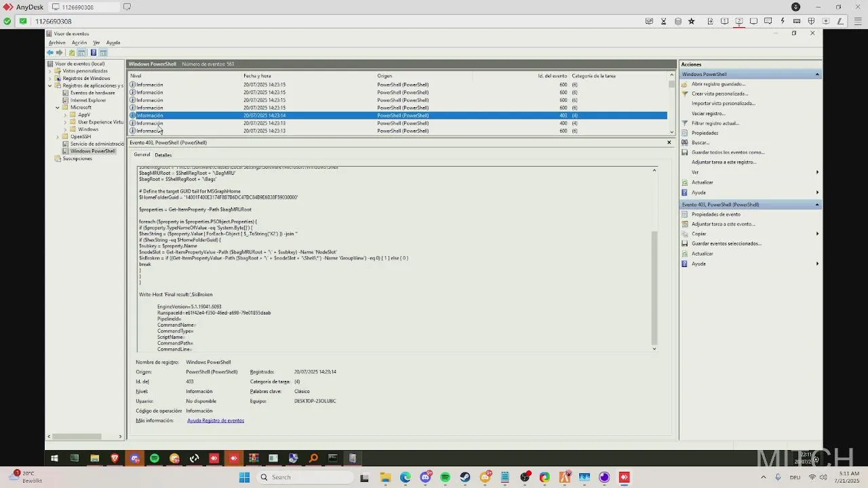Click event list scroll down arrow
This screenshot has width=868, height=488.
tap(672, 131)
